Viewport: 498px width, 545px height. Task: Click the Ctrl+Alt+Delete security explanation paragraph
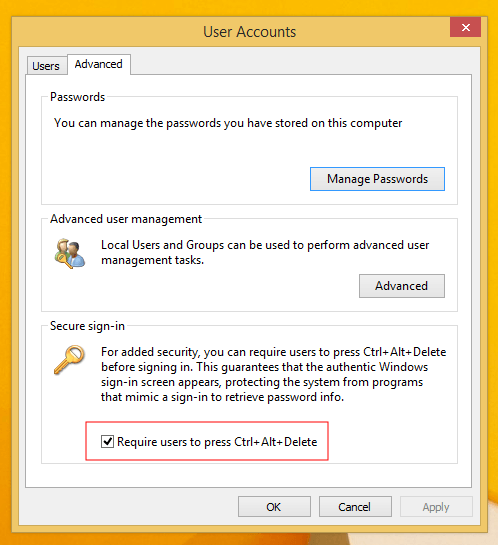click(x=274, y=374)
